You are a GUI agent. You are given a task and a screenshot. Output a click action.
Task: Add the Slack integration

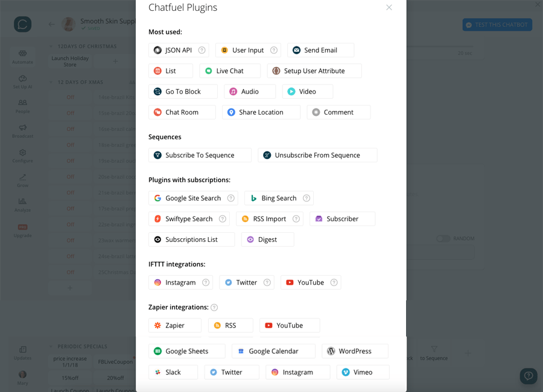[173, 372]
